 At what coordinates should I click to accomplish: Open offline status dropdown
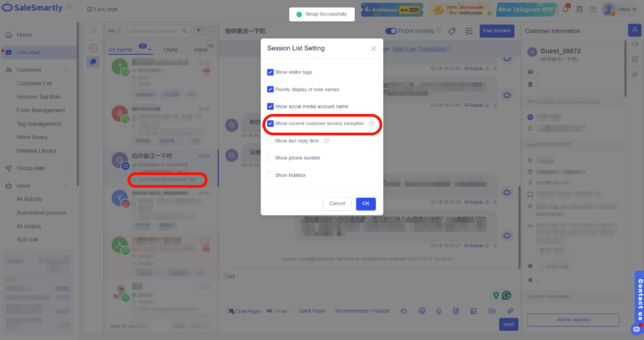(626, 9)
